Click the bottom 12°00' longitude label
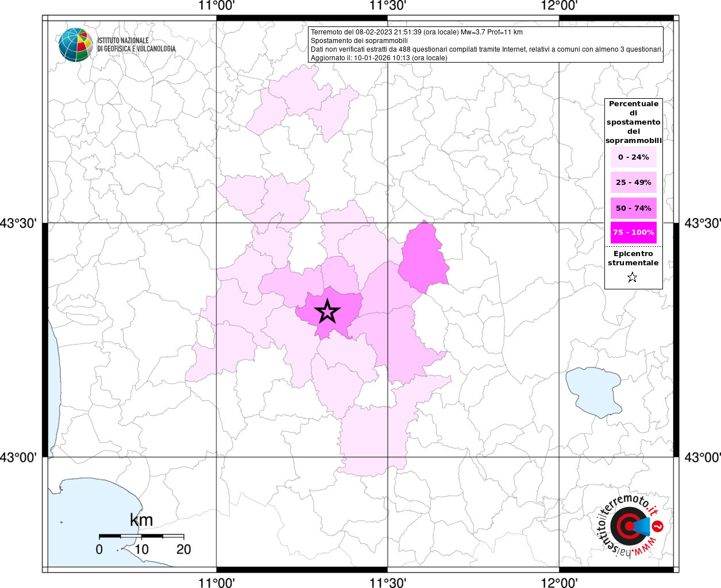The height and width of the screenshot is (588, 721). pos(560,582)
